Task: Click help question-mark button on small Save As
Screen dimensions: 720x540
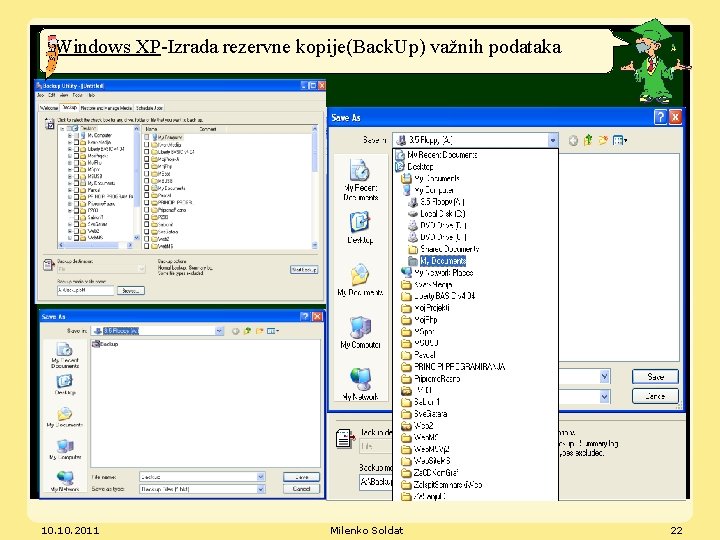Action: tap(304, 316)
